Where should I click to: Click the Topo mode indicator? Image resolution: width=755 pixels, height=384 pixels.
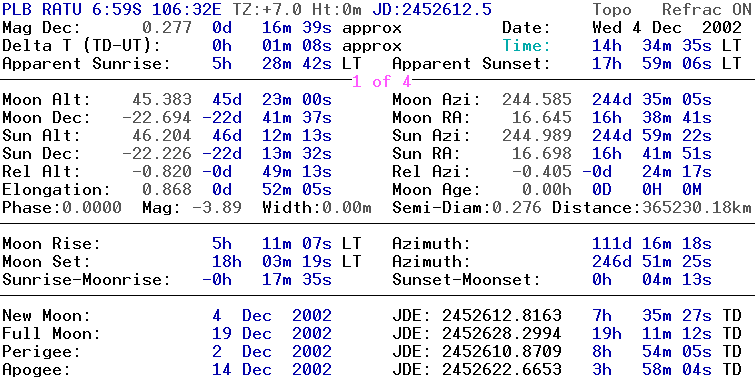coord(612,10)
